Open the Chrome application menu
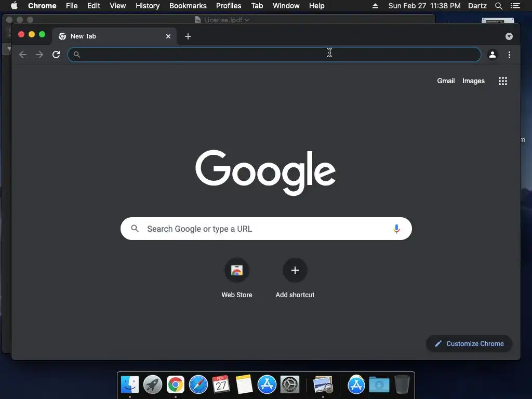Viewport: 532px width, 399px height. click(42, 6)
